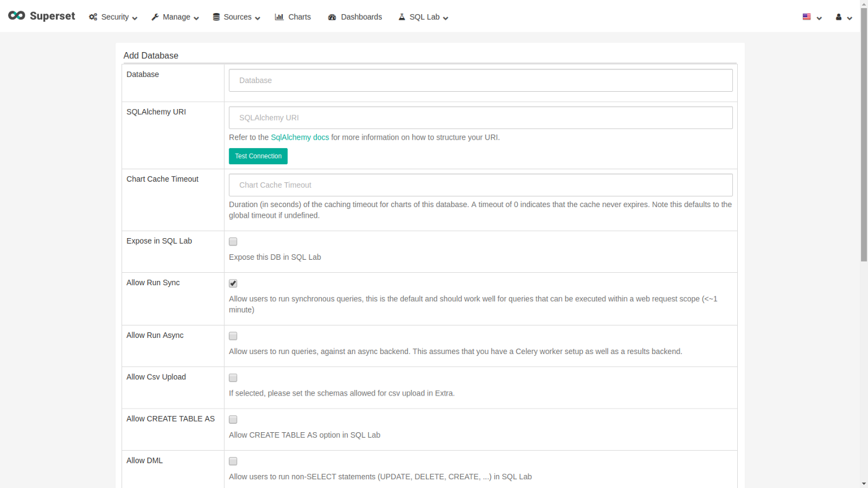Click the US flag language icon
Image resolution: width=868 pixels, height=488 pixels.
point(807,17)
